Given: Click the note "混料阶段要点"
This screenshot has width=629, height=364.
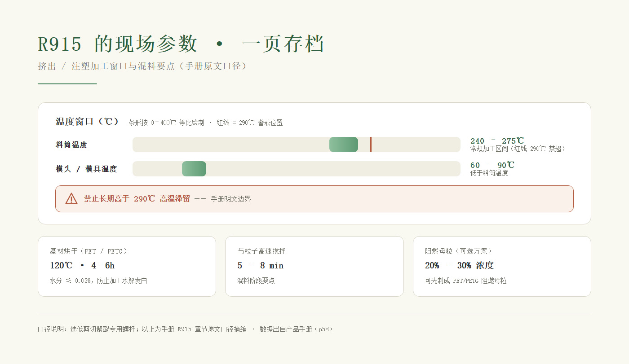Looking at the screenshot, I should coord(256,281).
